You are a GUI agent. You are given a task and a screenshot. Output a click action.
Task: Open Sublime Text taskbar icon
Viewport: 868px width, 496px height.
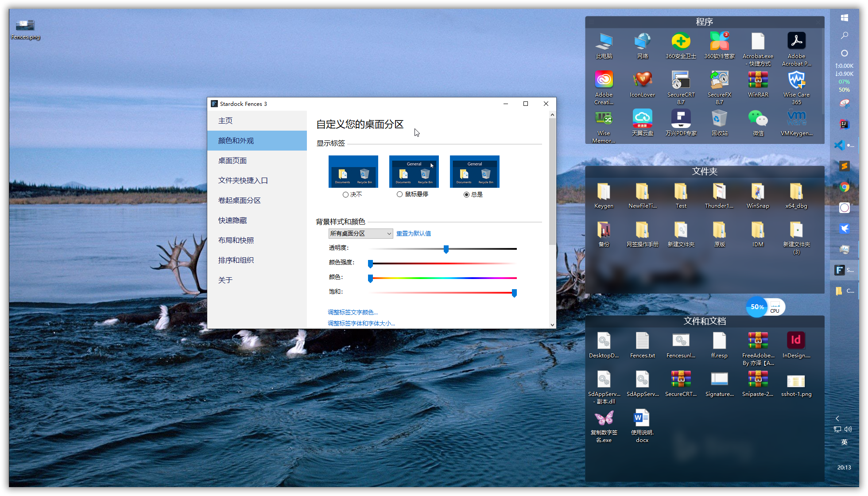click(x=844, y=166)
